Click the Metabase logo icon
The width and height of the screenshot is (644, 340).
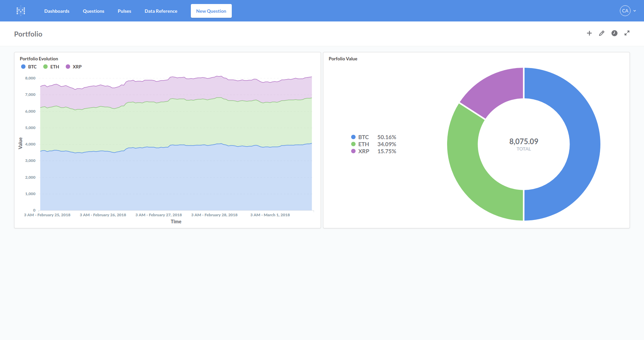tap(21, 11)
